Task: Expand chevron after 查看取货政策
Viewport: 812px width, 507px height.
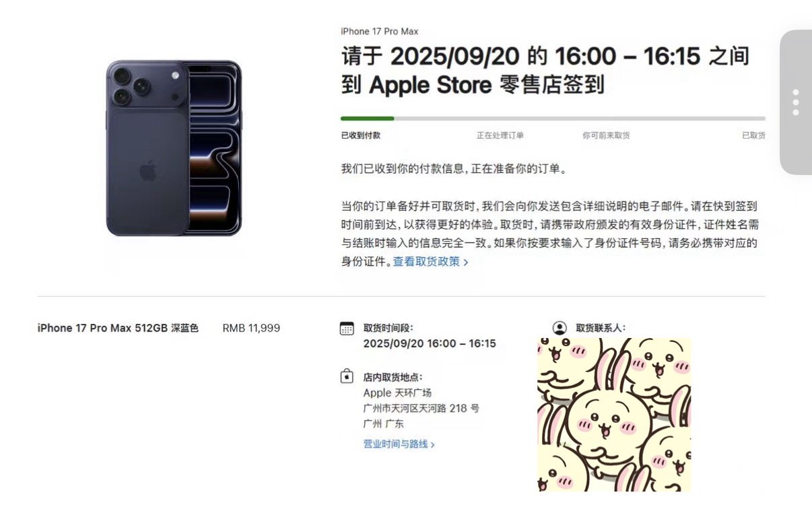Action: pyautogui.click(x=466, y=262)
